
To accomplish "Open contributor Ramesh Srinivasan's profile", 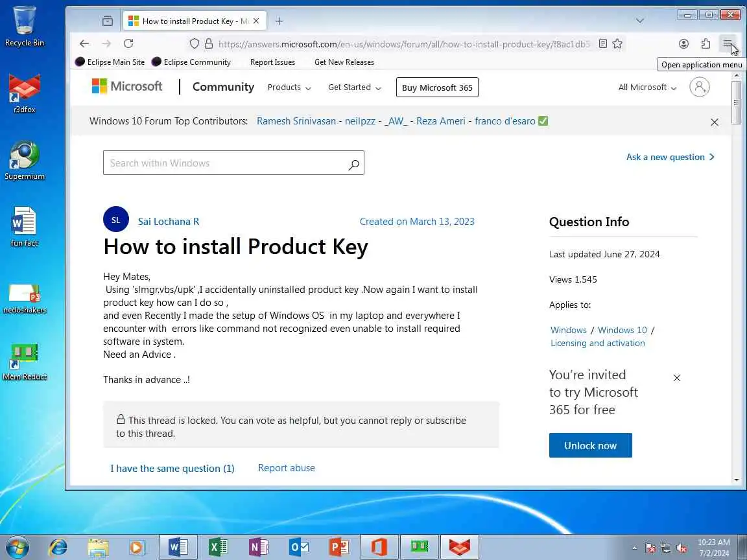I will [x=296, y=121].
